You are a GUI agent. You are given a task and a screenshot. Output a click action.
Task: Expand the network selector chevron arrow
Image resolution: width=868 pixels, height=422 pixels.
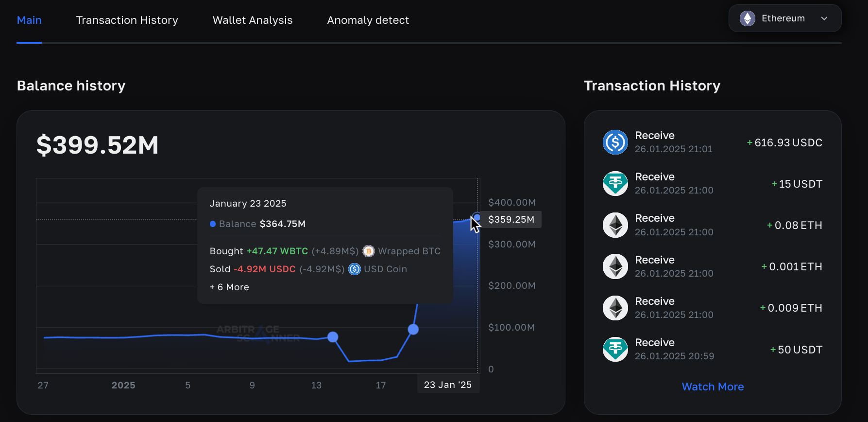(x=824, y=18)
